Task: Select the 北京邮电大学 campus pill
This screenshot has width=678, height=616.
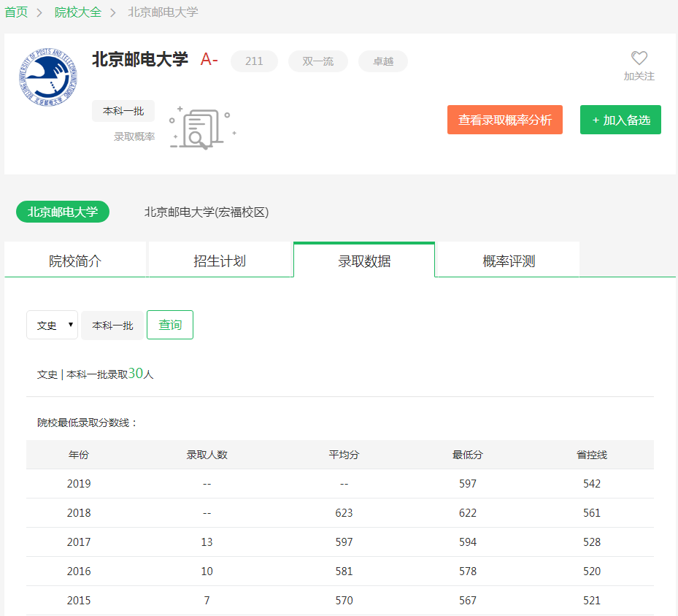Action: (x=63, y=212)
